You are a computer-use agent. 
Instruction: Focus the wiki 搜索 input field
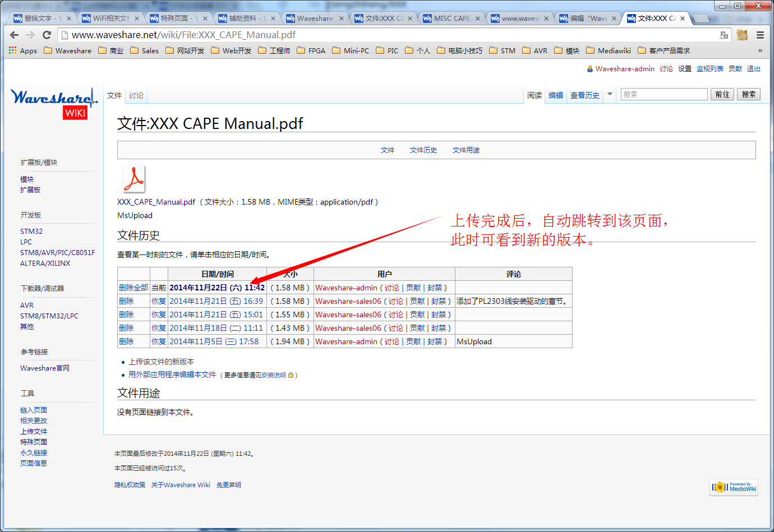click(664, 94)
